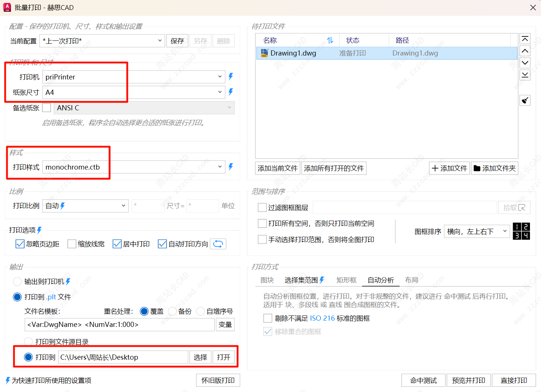Image resolution: width=541 pixels, height=392 pixels.
Task: Toggle the 忽略页边距 checkbox
Action: (20, 244)
